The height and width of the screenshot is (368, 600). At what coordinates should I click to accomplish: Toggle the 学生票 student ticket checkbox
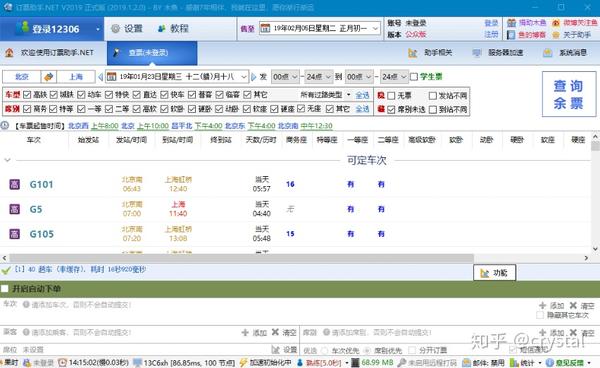(x=414, y=77)
